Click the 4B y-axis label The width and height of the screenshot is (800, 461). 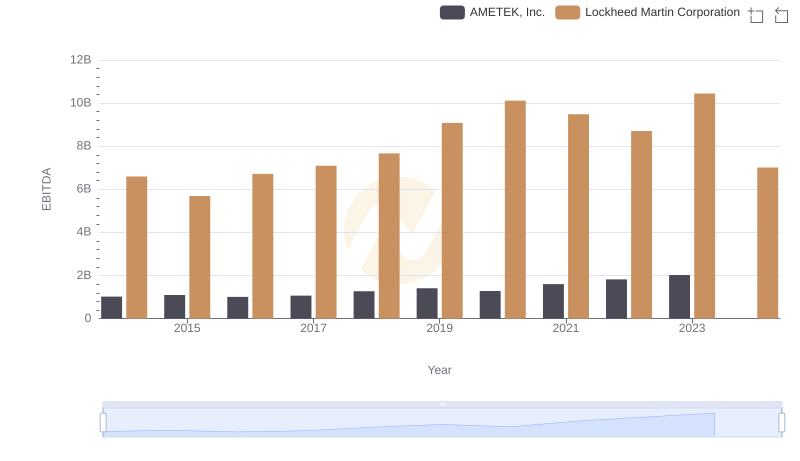tap(84, 232)
